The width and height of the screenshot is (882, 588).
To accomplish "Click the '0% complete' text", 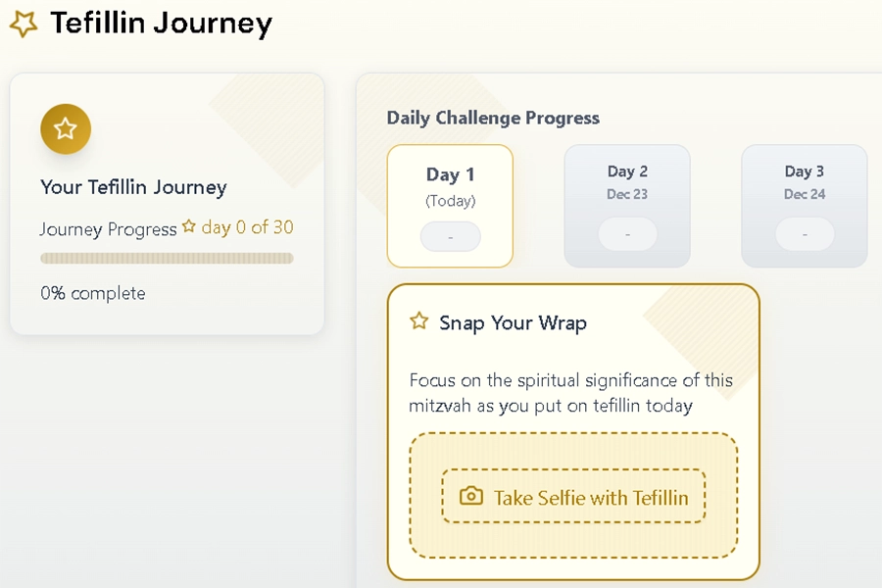I will click(93, 293).
